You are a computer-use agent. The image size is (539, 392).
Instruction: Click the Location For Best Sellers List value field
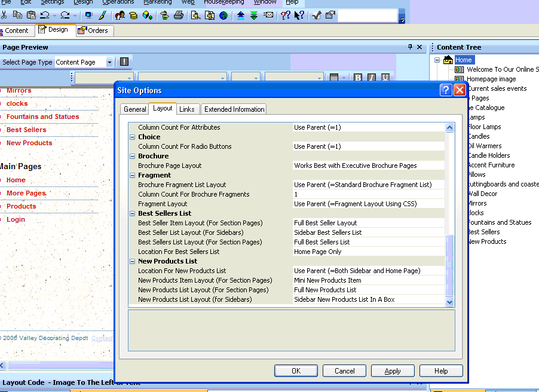368,252
